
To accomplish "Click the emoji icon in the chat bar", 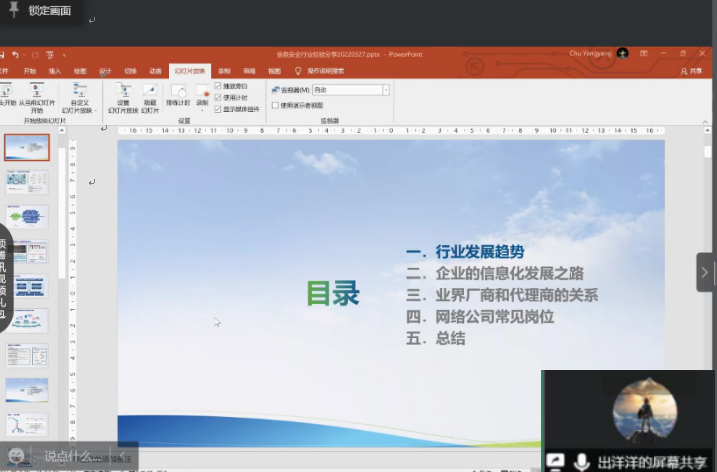I will coord(16,457).
